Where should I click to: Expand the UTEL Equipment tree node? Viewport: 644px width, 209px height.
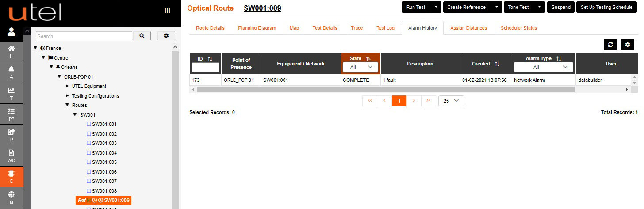pos(67,87)
